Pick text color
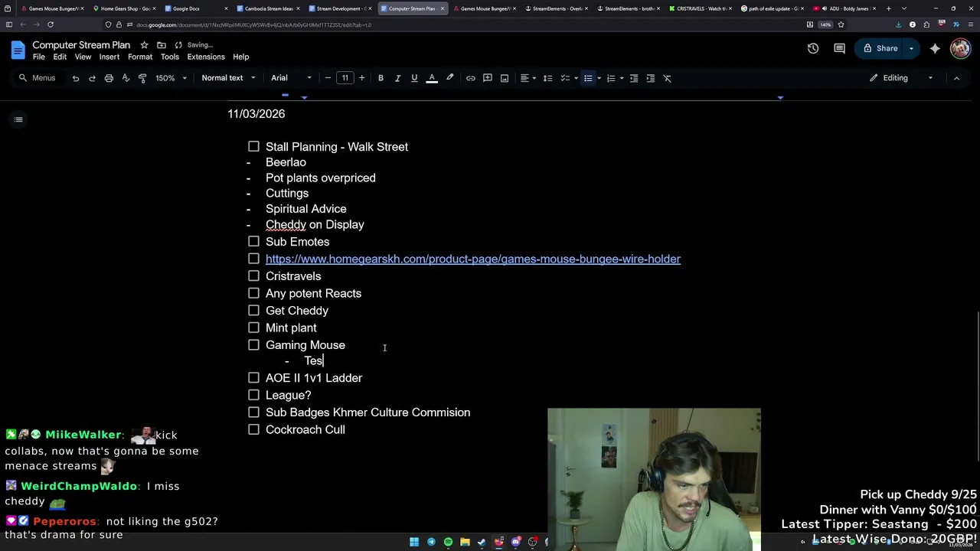The width and height of the screenshot is (980, 551). click(432, 78)
